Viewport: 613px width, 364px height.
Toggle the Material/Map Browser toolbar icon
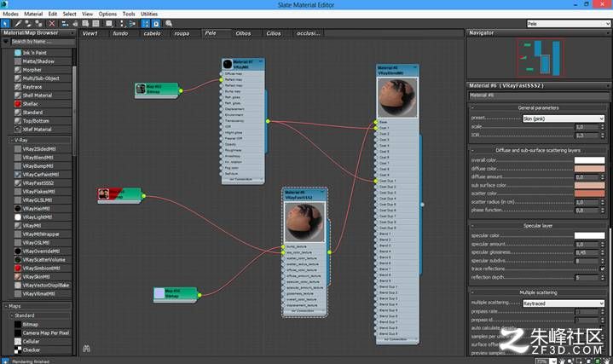click(x=146, y=24)
